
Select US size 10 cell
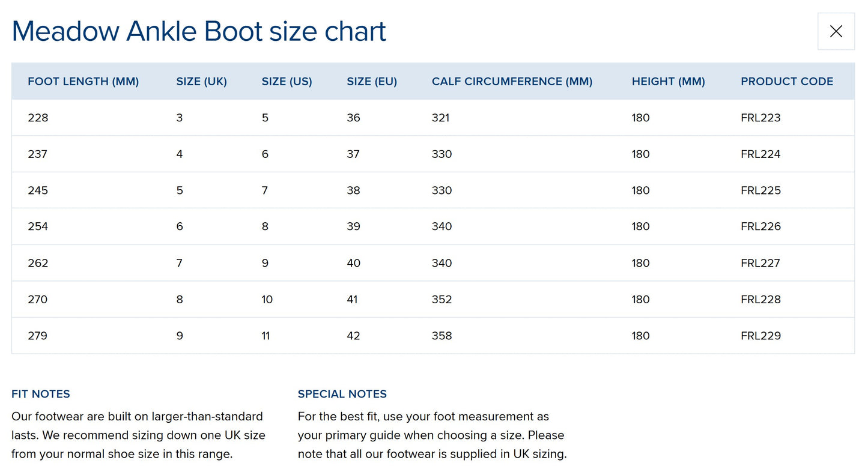coord(267,299)
